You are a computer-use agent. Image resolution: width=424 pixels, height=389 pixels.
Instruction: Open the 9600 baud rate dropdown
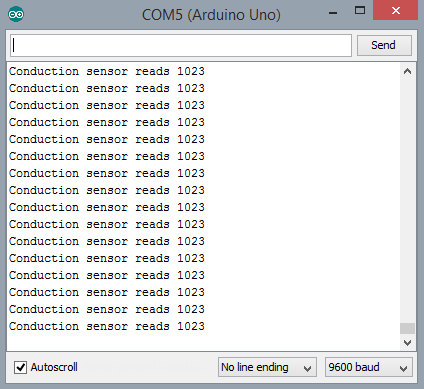point(369,367)
